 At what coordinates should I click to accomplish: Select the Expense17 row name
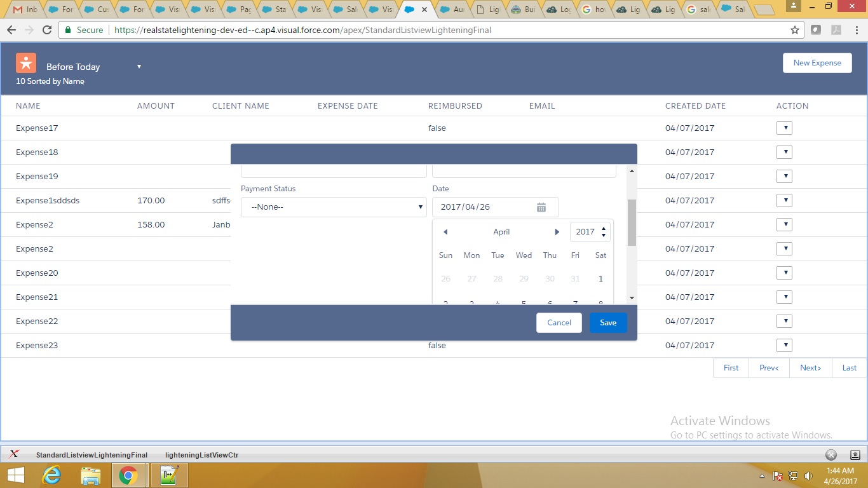37,128
